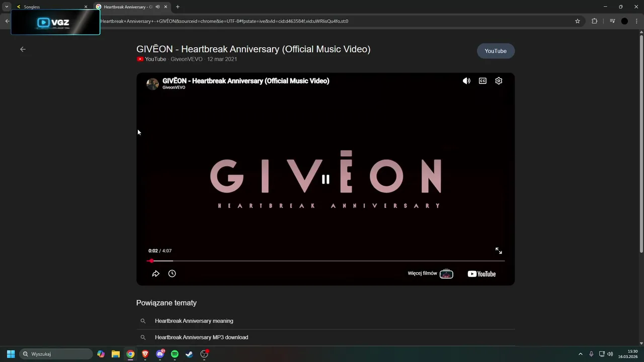Open the Windows Start menu
The height and width of the screenshot is (362, 644).
click(x=11, y=354)
